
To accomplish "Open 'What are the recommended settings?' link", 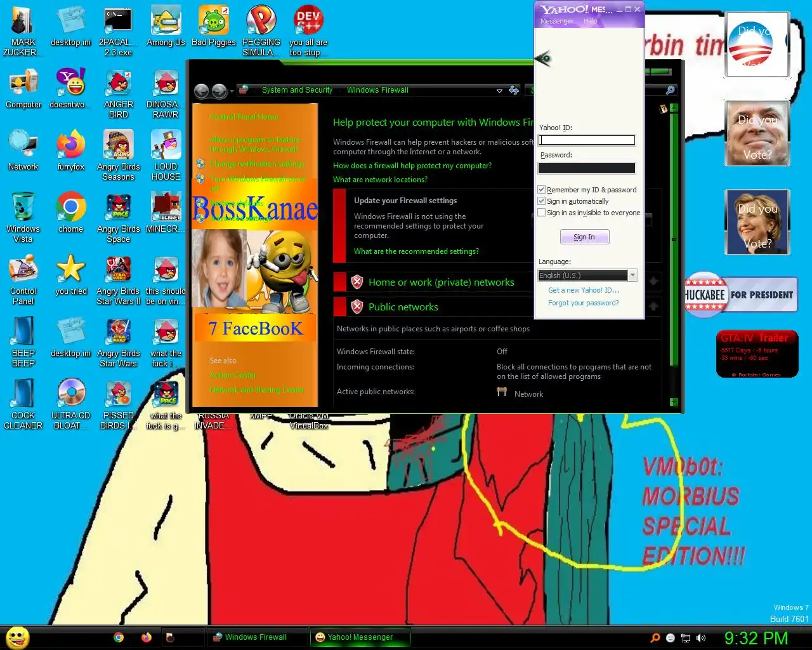I will [416, 251].
